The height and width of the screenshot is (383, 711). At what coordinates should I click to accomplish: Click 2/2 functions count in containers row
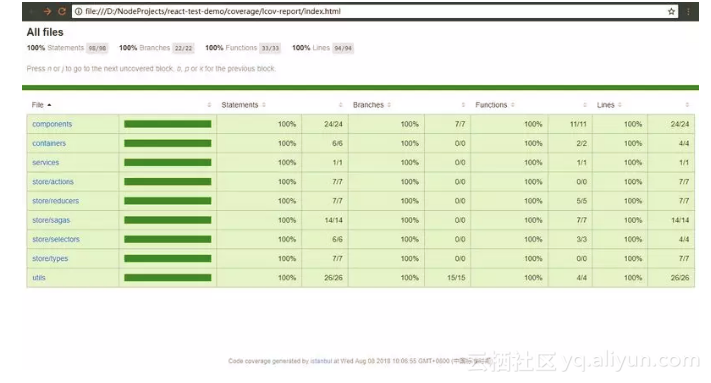pyautogui.click(x=582, y=143)
